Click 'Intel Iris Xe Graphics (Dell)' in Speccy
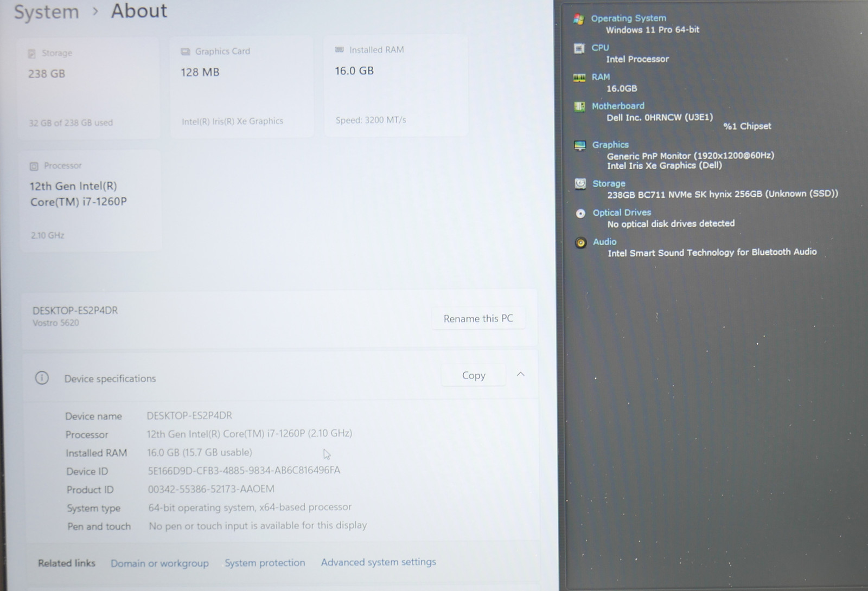 coord(665,165)
